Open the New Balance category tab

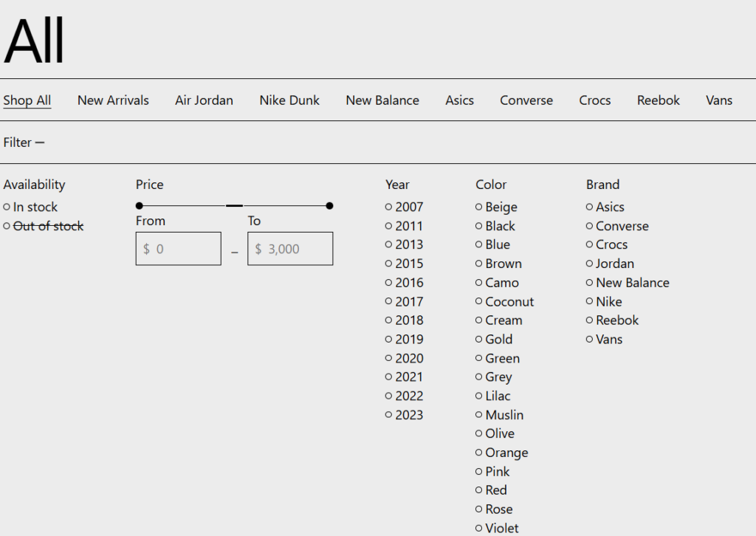click(382, 100)
